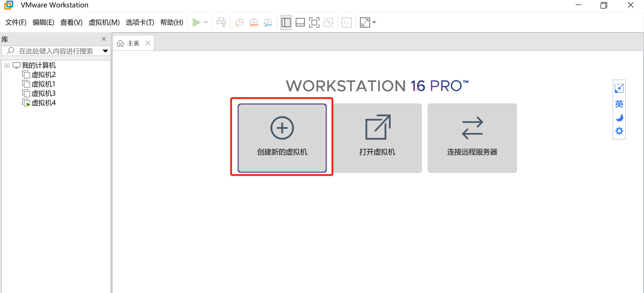Click the input method logo icon
This screenshot has width=644, height=293.
click(x=619, y=88)
